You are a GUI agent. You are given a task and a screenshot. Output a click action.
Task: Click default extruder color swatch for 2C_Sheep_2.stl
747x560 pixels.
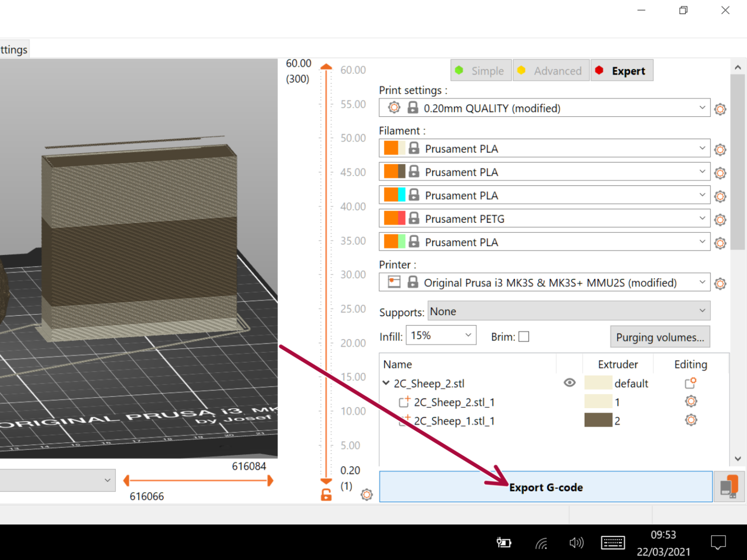pyautogui.click(x=598, y=383)
